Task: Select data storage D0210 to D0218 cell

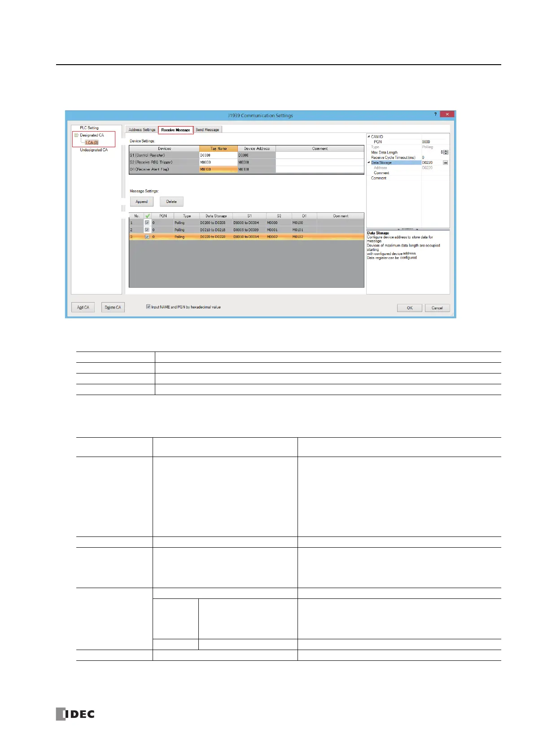Action: [215, 230]
